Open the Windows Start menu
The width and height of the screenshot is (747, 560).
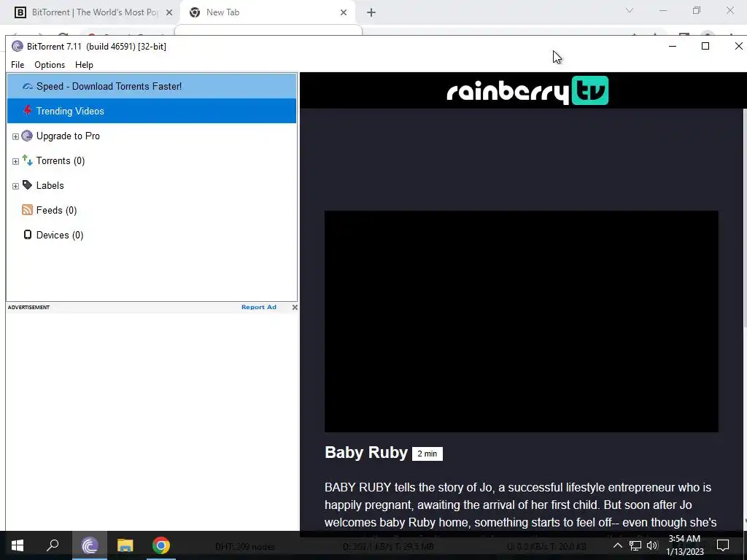(x=18, y=545)
